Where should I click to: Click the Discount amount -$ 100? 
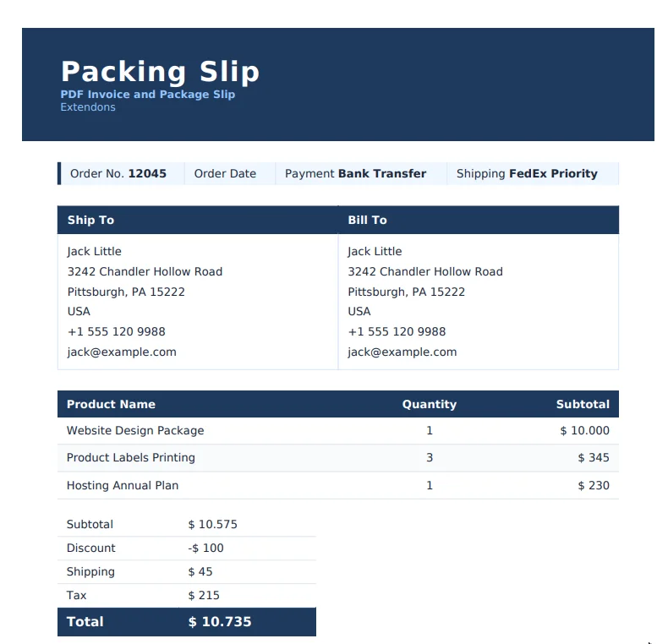(x=205, y=548)
